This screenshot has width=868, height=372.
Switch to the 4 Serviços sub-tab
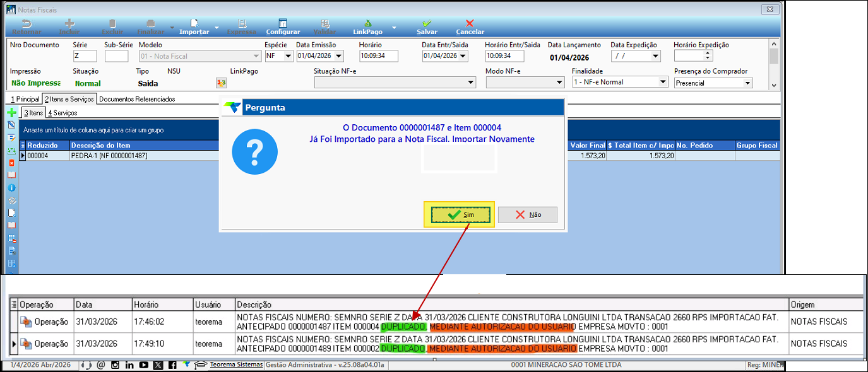(x=62, y=113)
